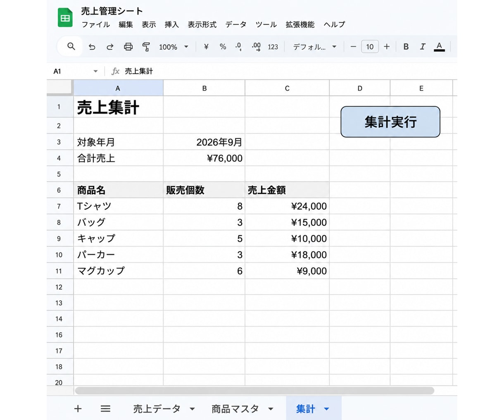Open the 商品マスタ tab dropdown arrow
Viewport: 504px width, 420px height.
tap(271, 409)
